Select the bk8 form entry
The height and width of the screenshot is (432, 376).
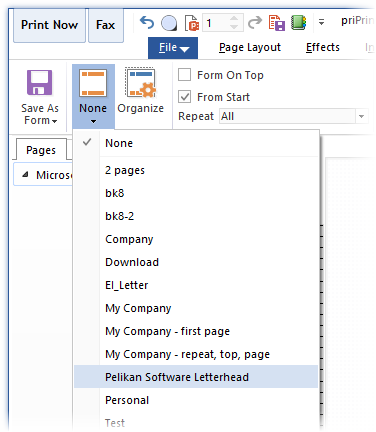[196, 193]
